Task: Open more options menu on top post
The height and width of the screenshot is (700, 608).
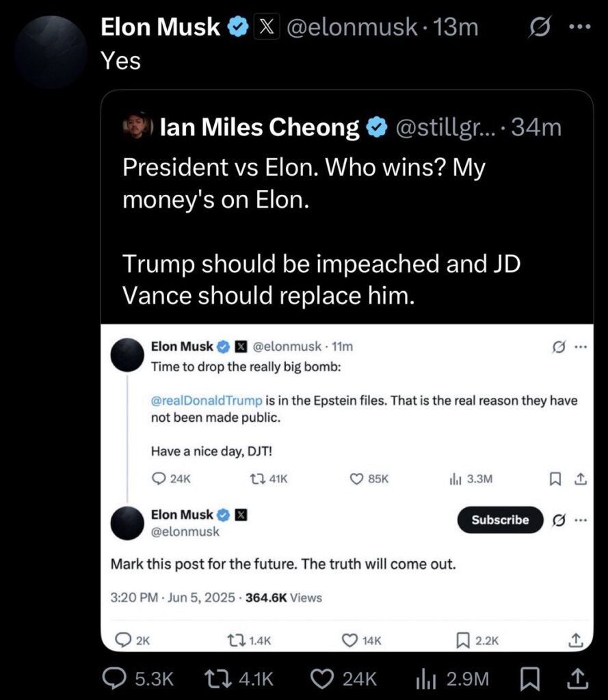Action: [x=578, y=28]
